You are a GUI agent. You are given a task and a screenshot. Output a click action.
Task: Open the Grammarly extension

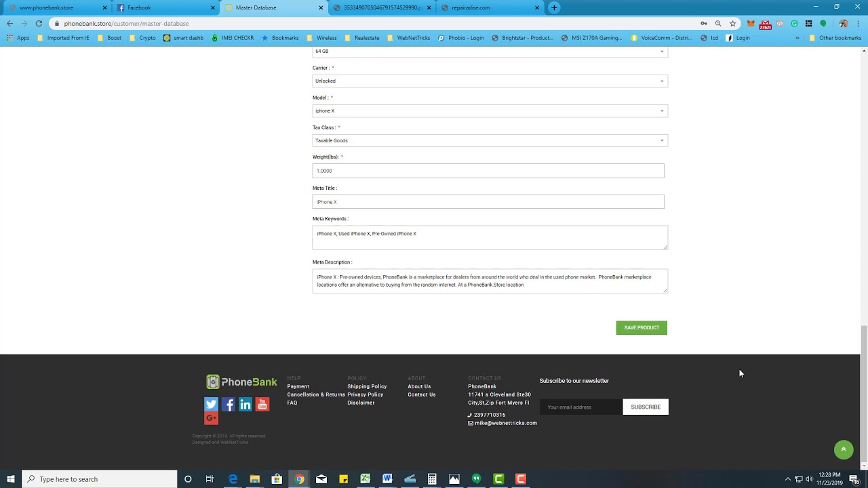click(794, 24)
